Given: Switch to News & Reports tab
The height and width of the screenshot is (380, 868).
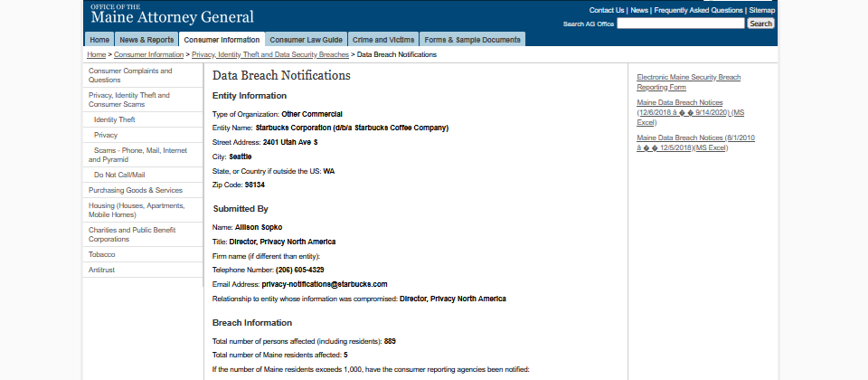Looking at the screenshot, I should (x=146, y=40).
